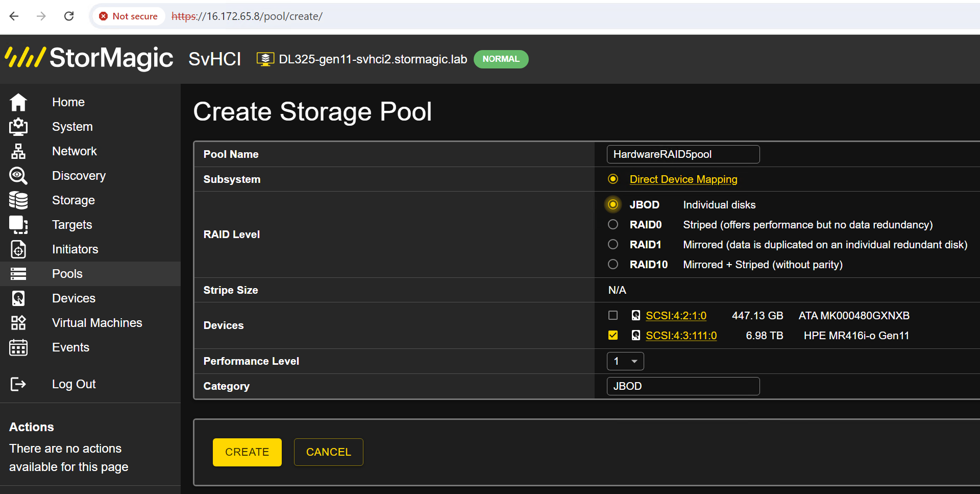Viewport: 980px width, 494px height.
Task: Click the yellow CREATE button
Action: point(247,452)
